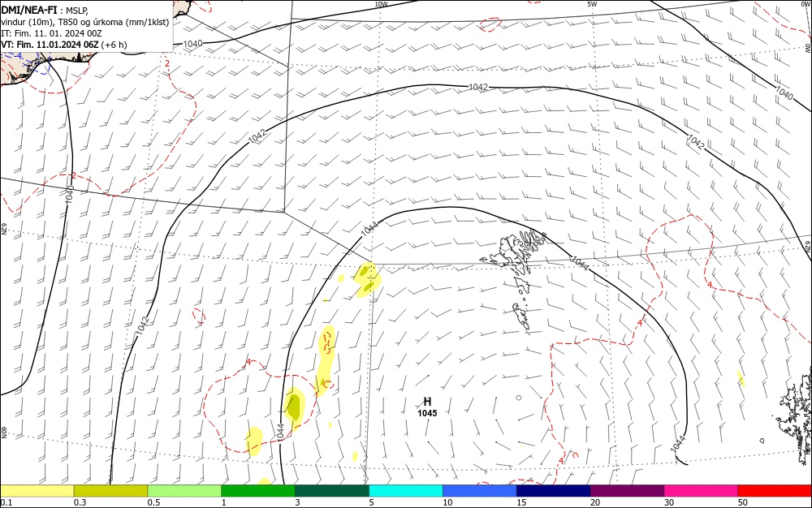The image size is (812, 508).
Task: Click the '1044' isobar label east of Faroe Islands
Action: coord(580,263)
